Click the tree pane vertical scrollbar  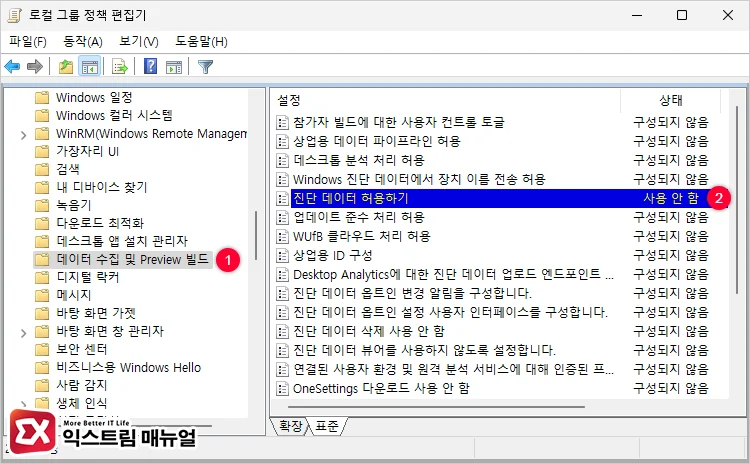pos(256,235)
